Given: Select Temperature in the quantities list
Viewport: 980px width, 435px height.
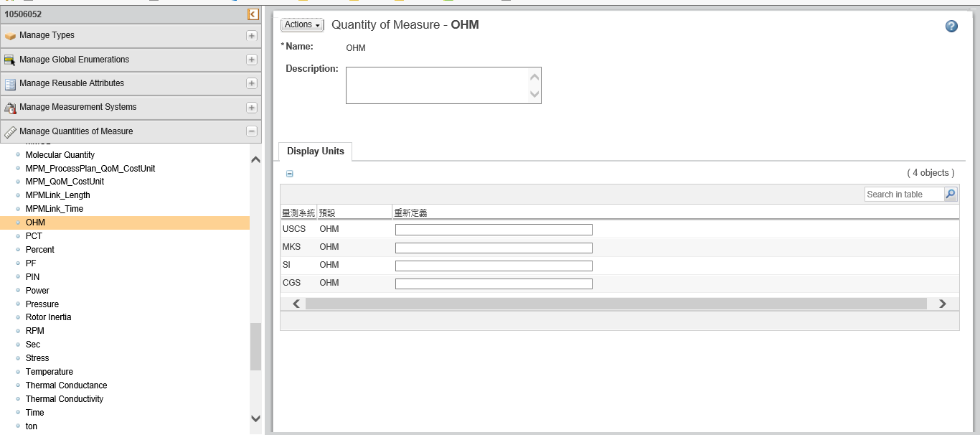Looking at the screenshot, I should (50, 371).
